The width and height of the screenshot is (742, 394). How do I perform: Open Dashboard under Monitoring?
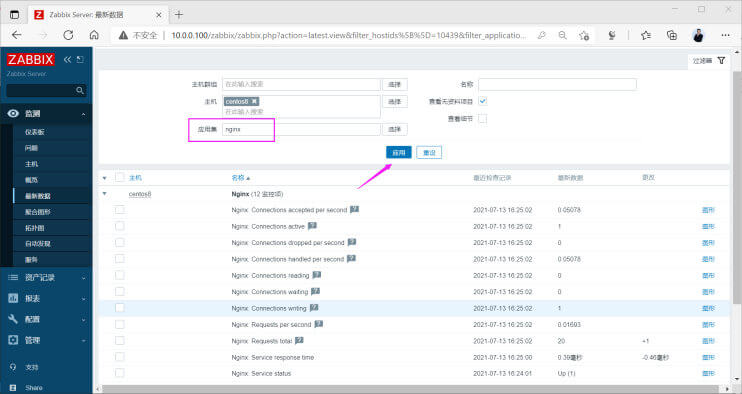click(35, 132)
